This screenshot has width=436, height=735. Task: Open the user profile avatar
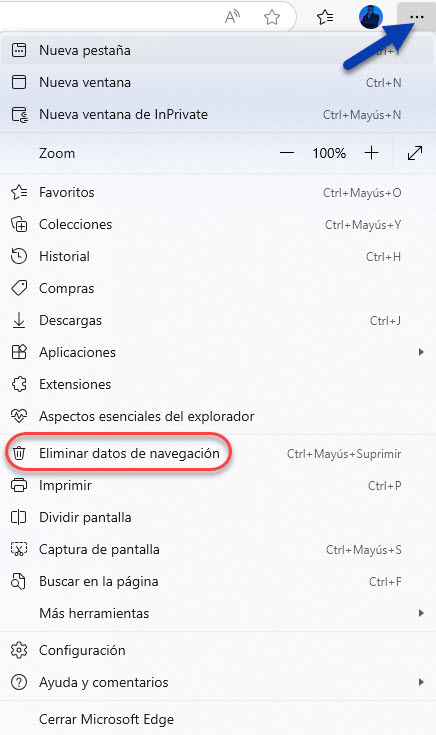point(371,17)
